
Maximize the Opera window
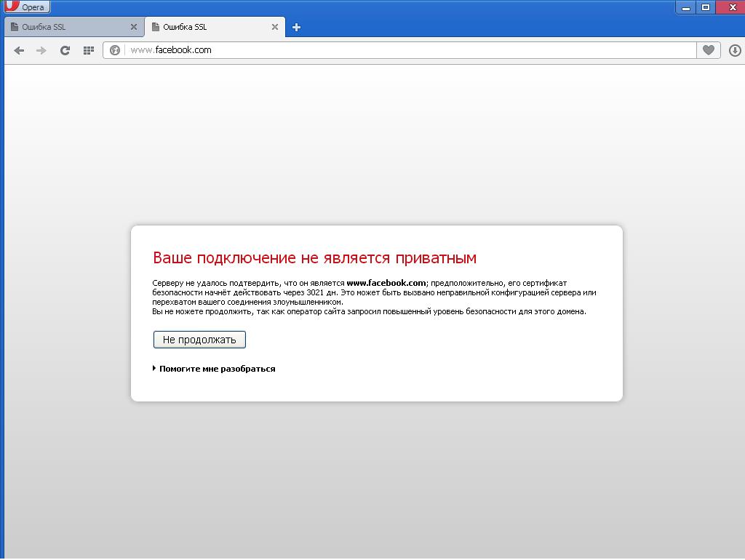click(x=706, y=7)
